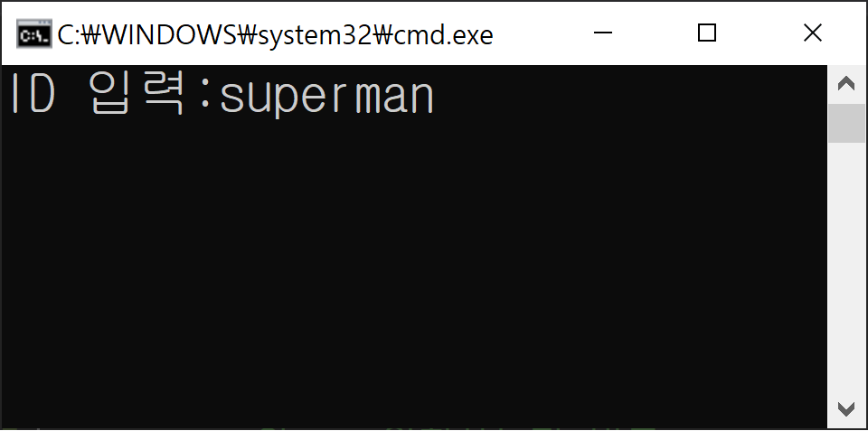Viewport: 868px width, 431px height.
Task: Click the Korean word "입력" in the prompt
Action: tap(137, 93)
